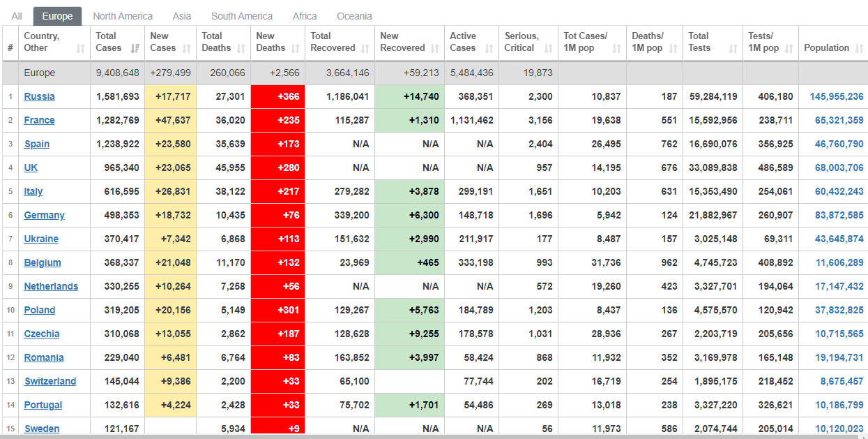This screenshot has width=868, height=439.
Task: Open the Switzerland country link
Action: (50, 381)
